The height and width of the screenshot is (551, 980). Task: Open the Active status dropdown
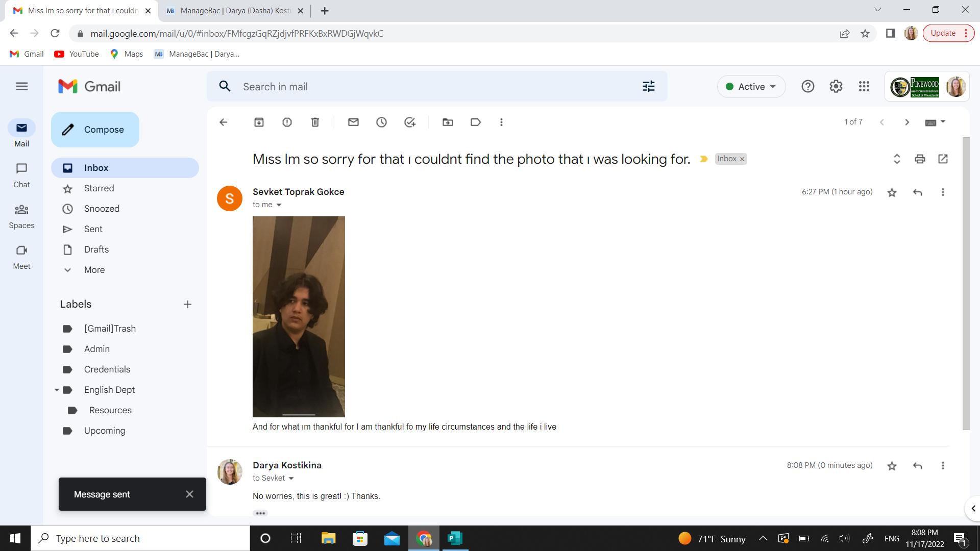click(x=751, y=86)
